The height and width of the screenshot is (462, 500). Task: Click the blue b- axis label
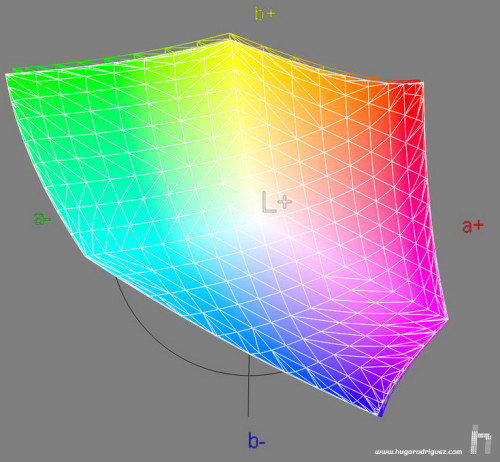(x=257, y=440)
